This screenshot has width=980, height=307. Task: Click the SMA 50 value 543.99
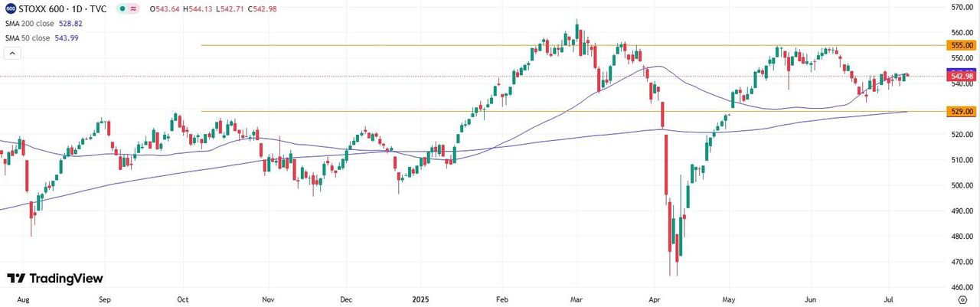(68, 37)
